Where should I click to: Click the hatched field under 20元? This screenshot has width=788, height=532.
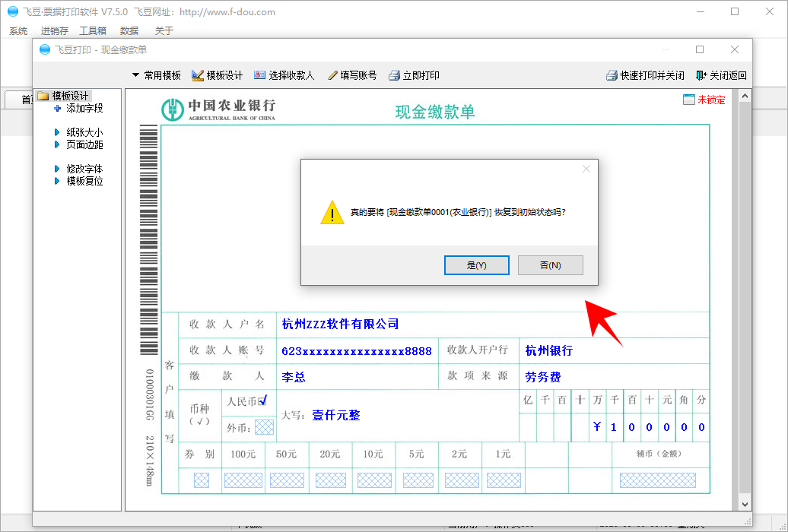(331, 480)
